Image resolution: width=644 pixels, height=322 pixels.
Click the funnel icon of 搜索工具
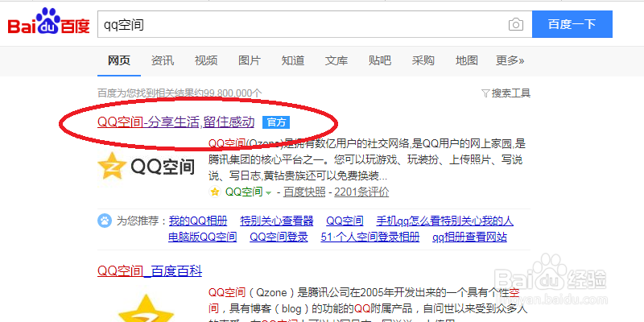pos(485,93)
